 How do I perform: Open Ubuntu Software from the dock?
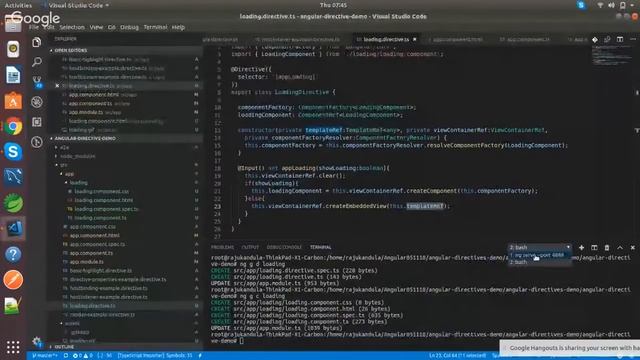tap(13, 100)
